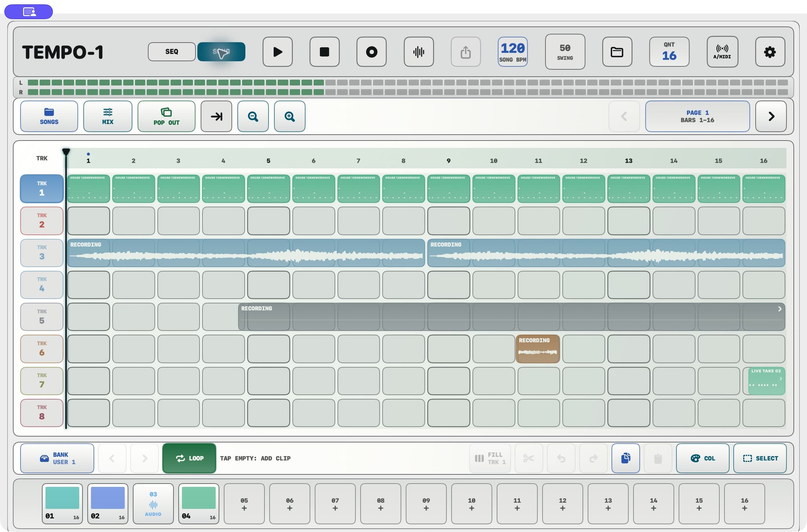The image size is (807, 532).
Task: Undo the last action
Action: click(561, 458)
